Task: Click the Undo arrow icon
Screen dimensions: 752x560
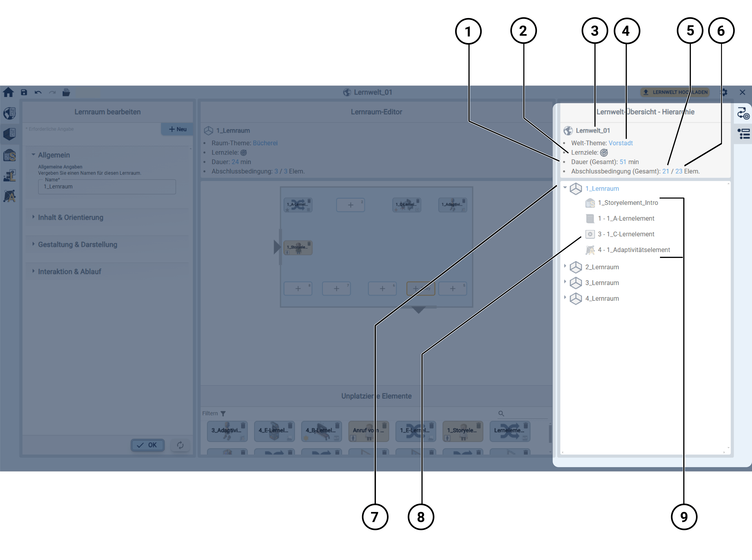Action: [x=38, y=92]
